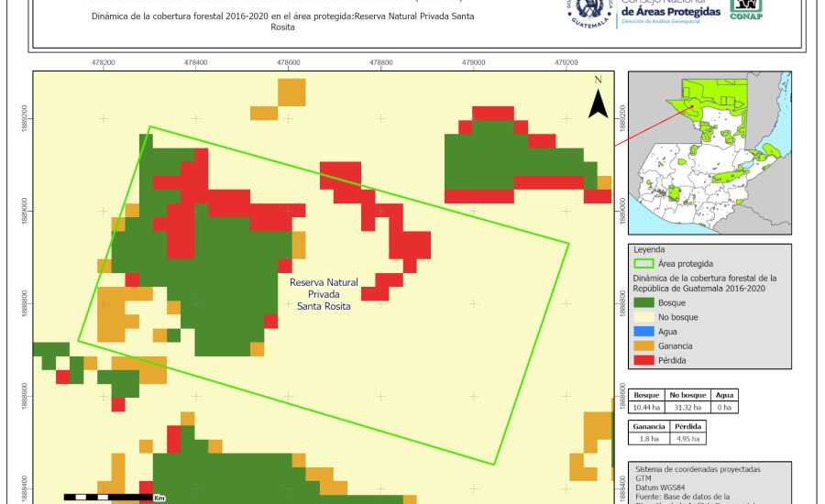
Task: Click the 4.95 ha Pérdida value cell
Action: coord(688,439)
